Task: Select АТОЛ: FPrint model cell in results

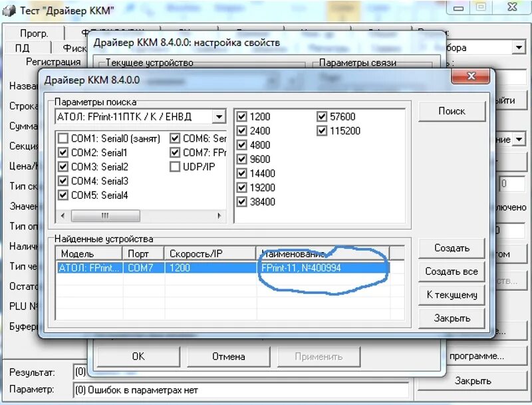Action: (x=90, y=268)
